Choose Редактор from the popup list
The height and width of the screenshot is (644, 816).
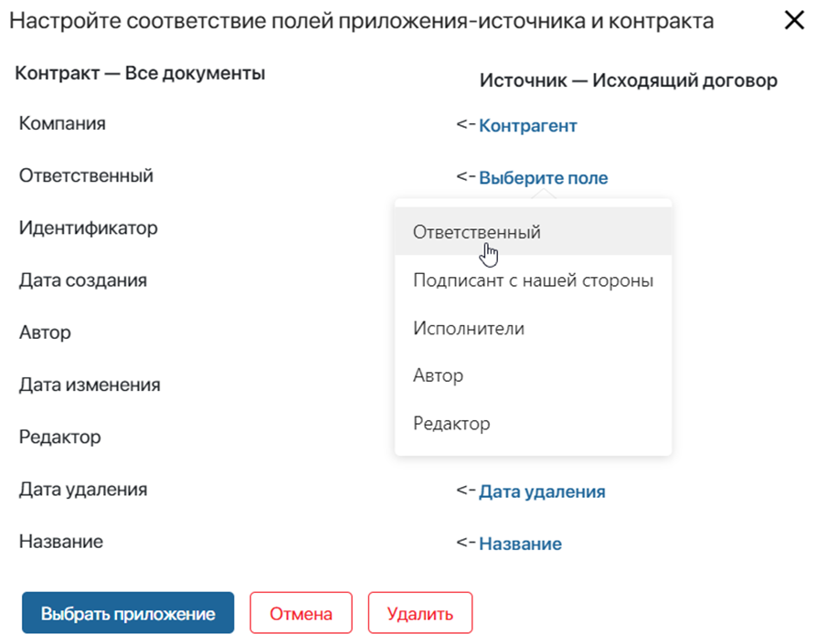point(533,424)
